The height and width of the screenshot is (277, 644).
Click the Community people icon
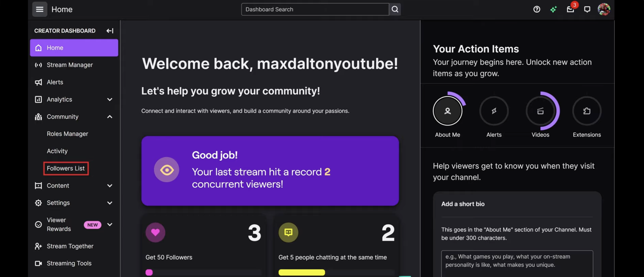[x=38, y=117]
